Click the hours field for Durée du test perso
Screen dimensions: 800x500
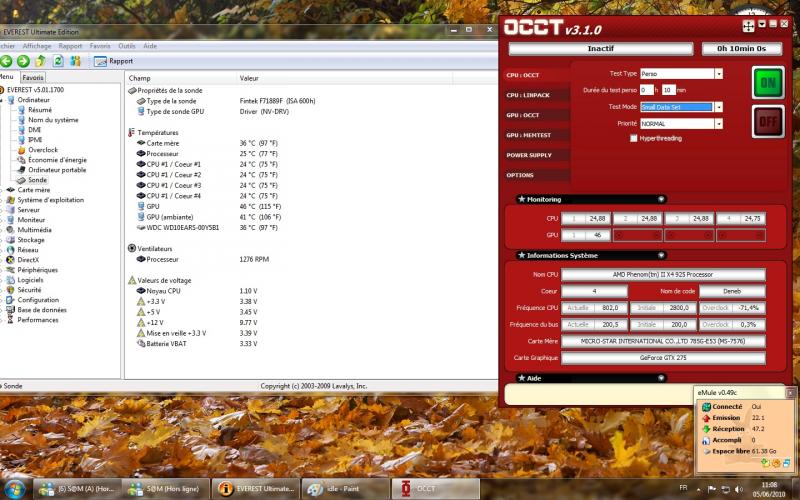(646, 90)
